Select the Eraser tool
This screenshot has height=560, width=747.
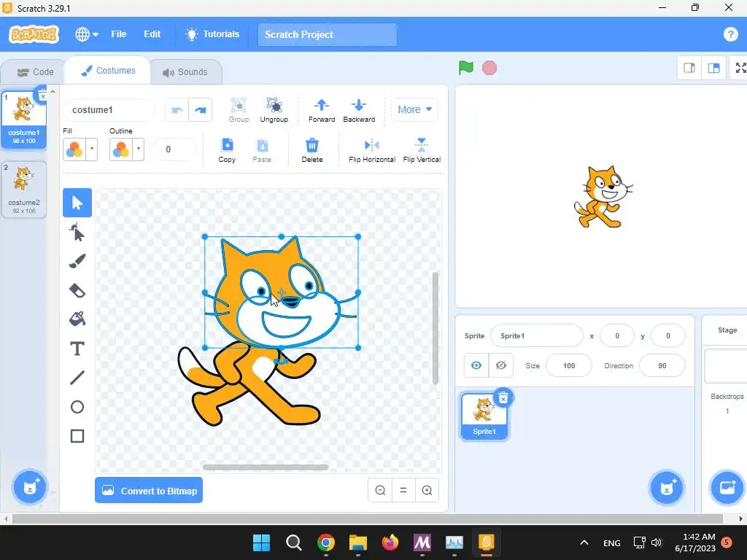point(77,290)
